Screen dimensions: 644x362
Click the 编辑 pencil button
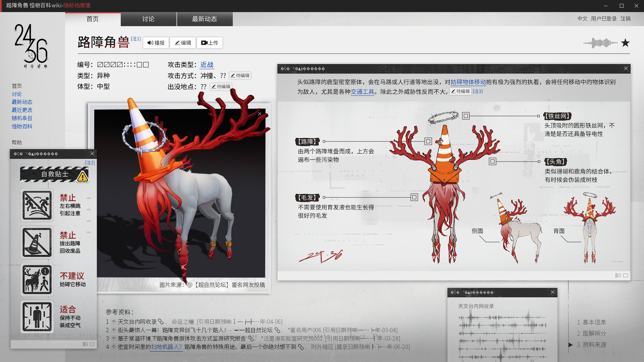183,43
